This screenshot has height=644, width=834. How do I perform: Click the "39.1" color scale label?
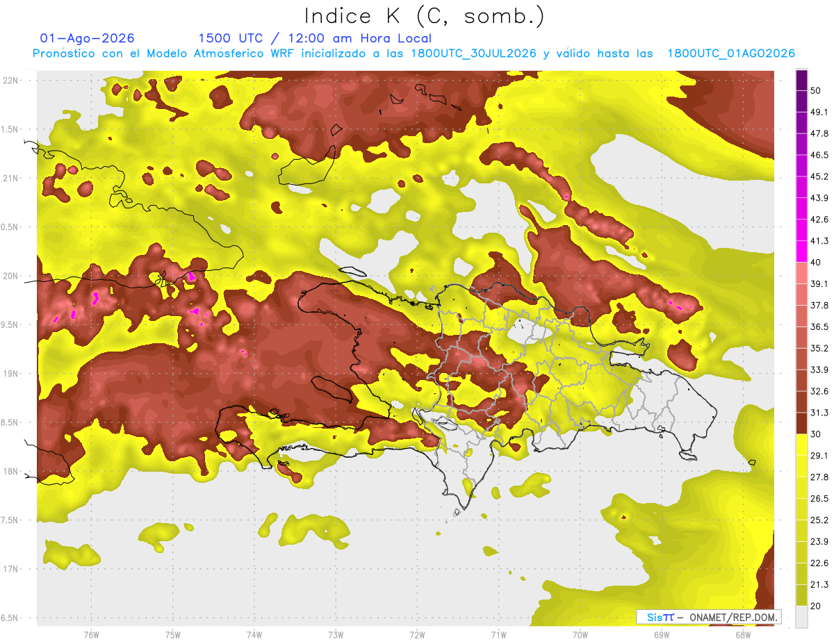[819, 283]
